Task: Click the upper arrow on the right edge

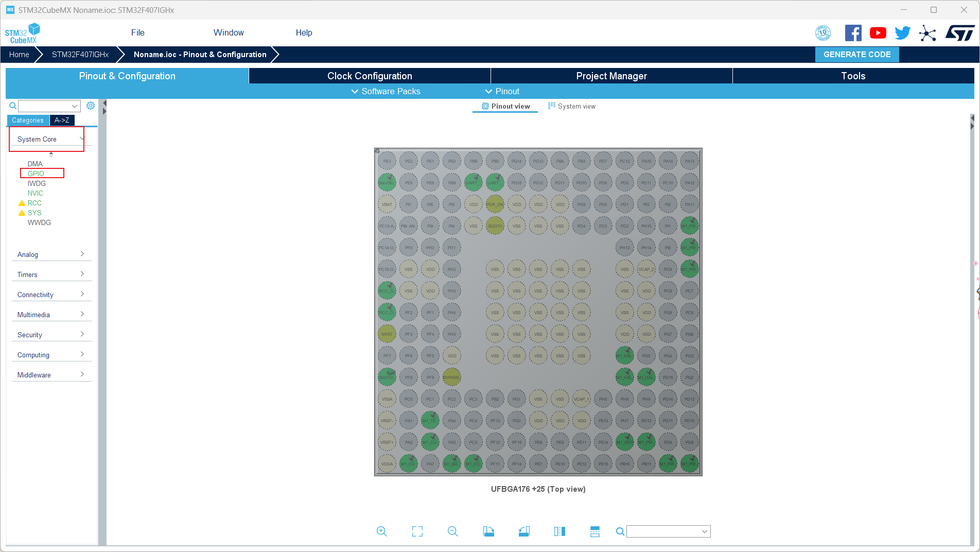Action: pyautogui.click(x=972, y=118)
